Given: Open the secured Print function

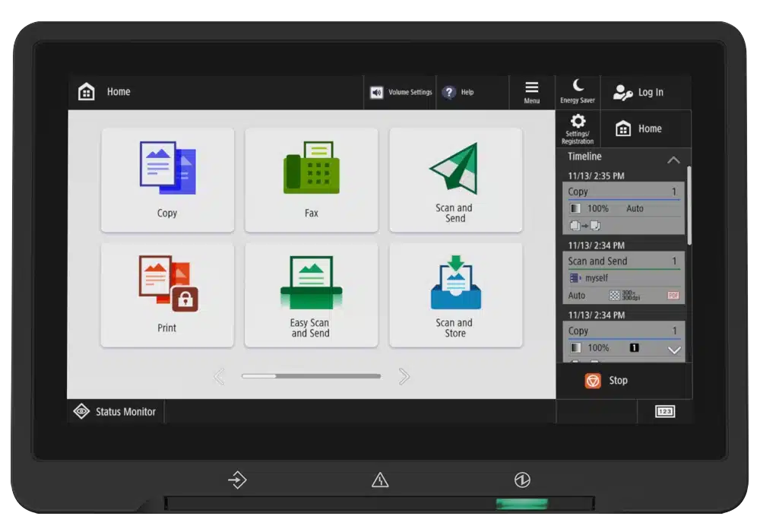Looking at the screenshot, I should pos(167,295).
